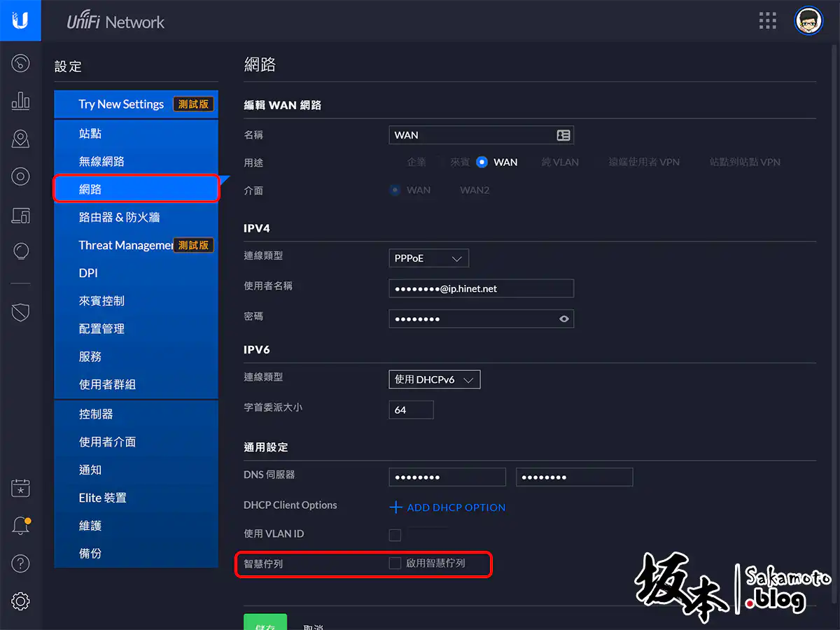
Task: Open the Map icon in sidebar
Action: 20,139
